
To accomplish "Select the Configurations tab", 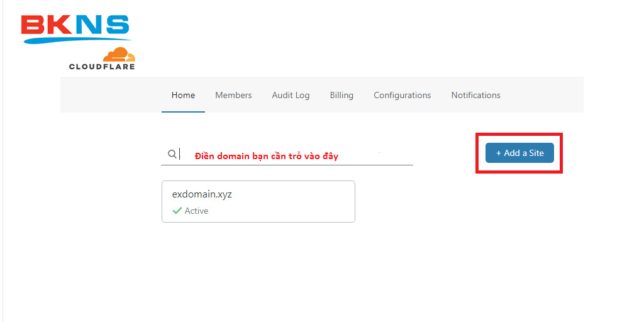I will pos(402,95).
